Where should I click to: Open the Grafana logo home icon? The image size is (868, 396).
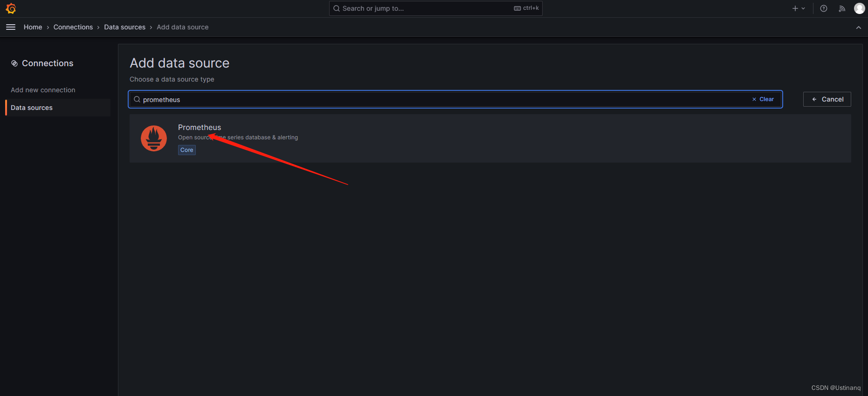pos(11,8)
